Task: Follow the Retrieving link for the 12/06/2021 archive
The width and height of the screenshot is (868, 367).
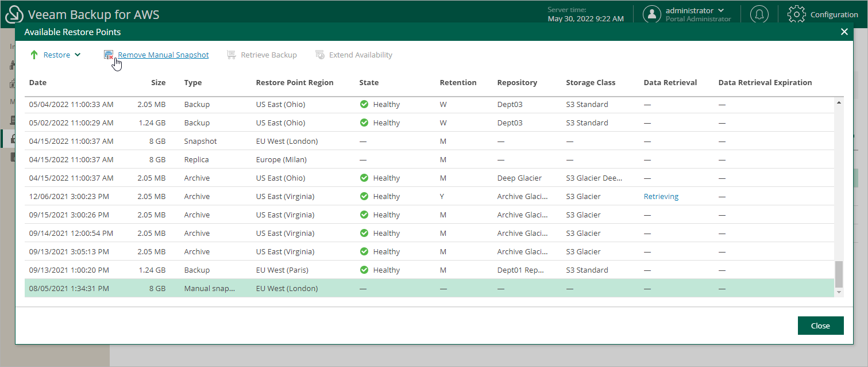Action: [x=661, y=196]
